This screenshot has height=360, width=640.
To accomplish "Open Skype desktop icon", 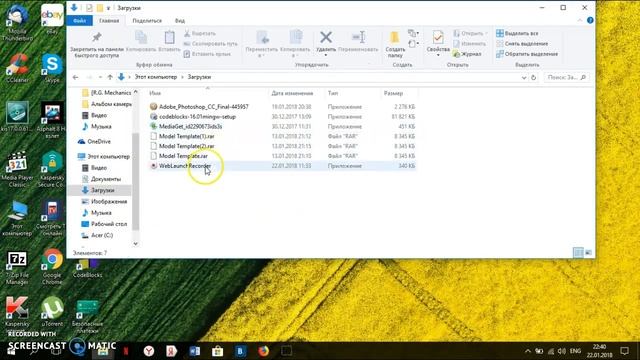I will (x=52, y=68).
